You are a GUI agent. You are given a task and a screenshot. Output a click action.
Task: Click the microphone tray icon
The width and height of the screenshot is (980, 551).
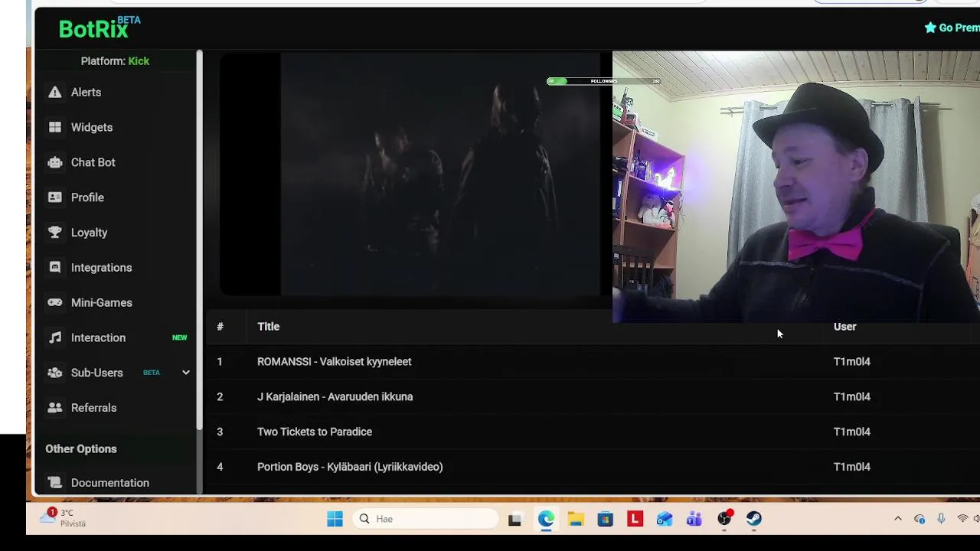click(x=941, y=519)
